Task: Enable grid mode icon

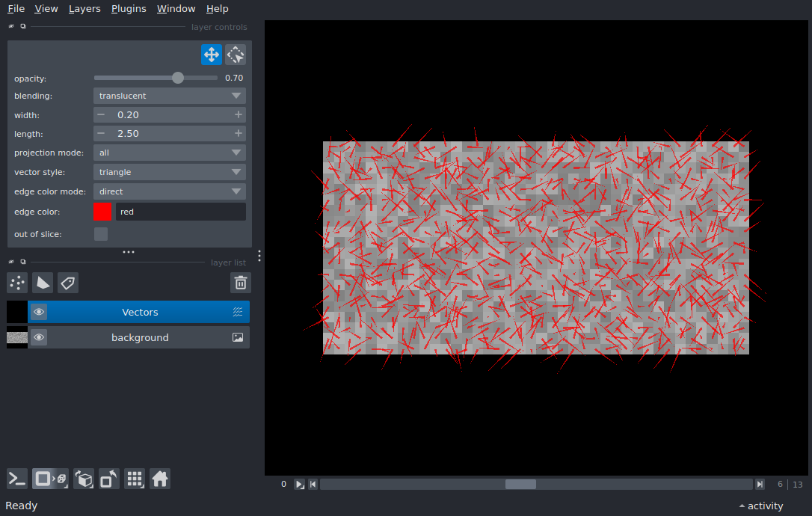Action: 135,479
